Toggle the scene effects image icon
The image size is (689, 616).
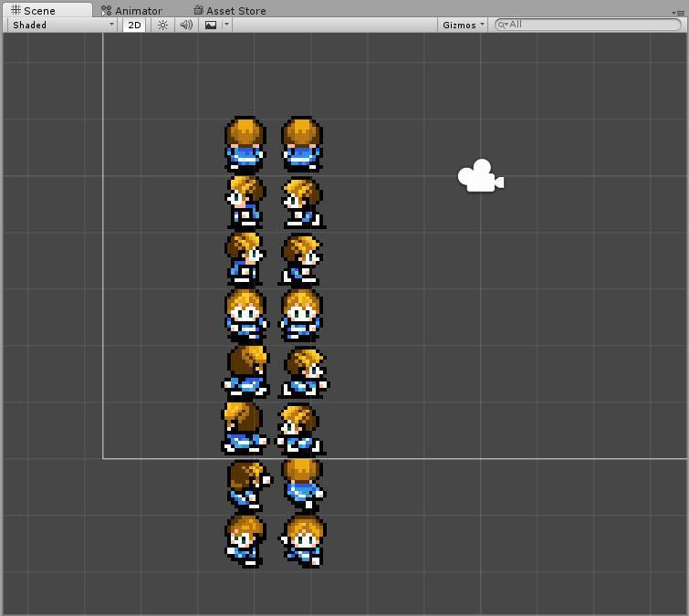(x=211, y=25)
